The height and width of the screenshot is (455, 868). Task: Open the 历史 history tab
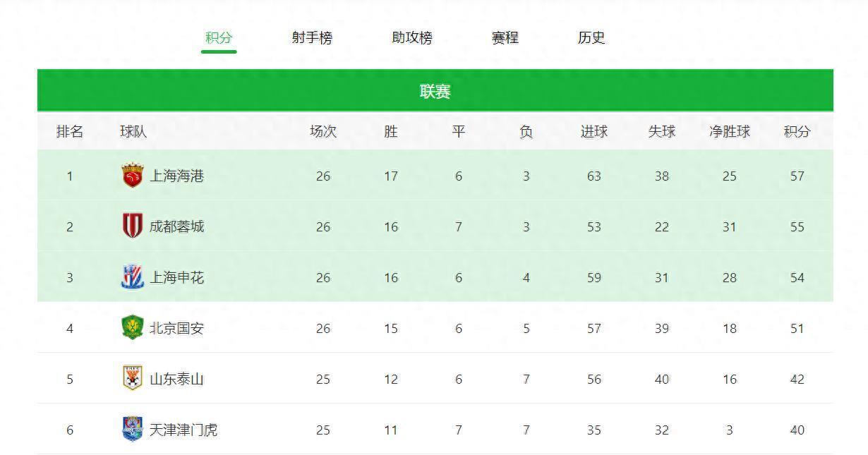tap(591, 38)
